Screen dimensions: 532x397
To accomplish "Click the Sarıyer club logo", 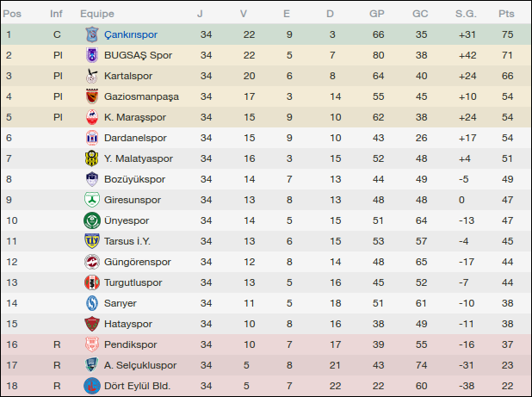I will [x=91, y=303].
